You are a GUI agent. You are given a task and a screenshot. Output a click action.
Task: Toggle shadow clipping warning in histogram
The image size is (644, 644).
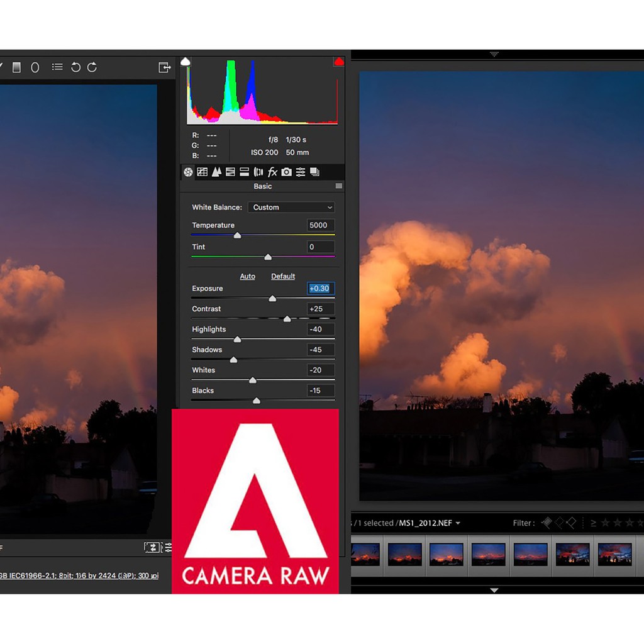186,62
